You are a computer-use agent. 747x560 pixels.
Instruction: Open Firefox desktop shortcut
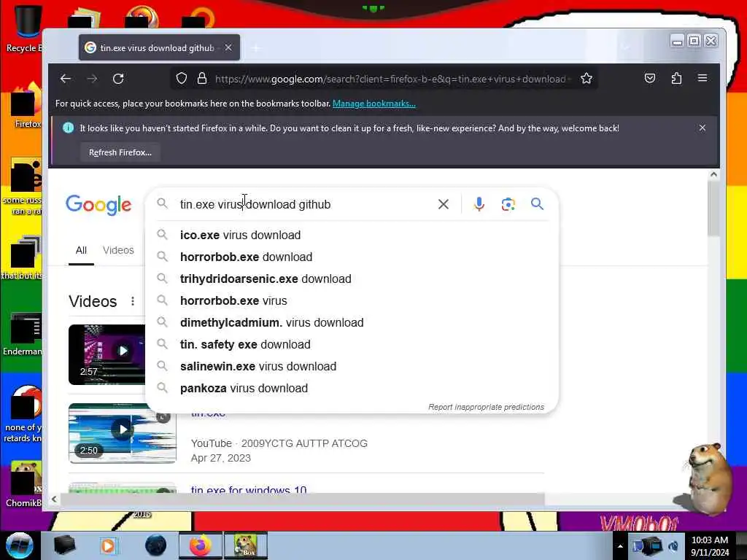26,105
